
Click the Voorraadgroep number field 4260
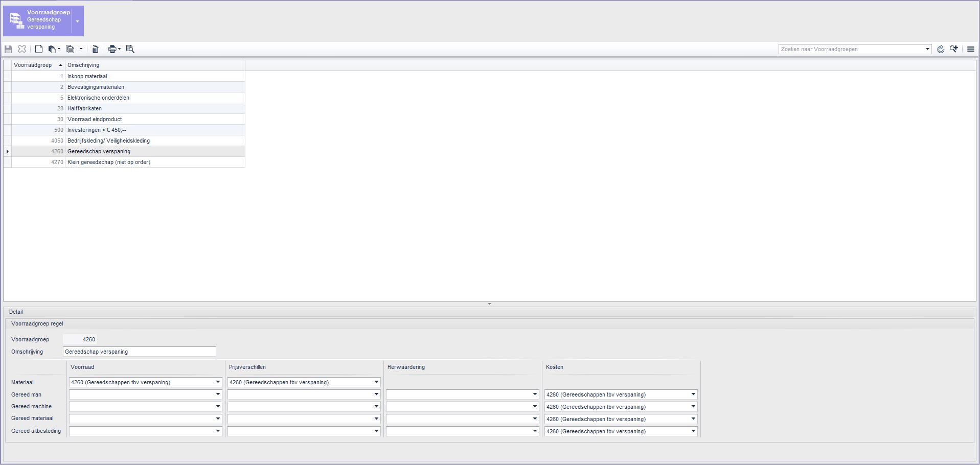click(80, 339)
